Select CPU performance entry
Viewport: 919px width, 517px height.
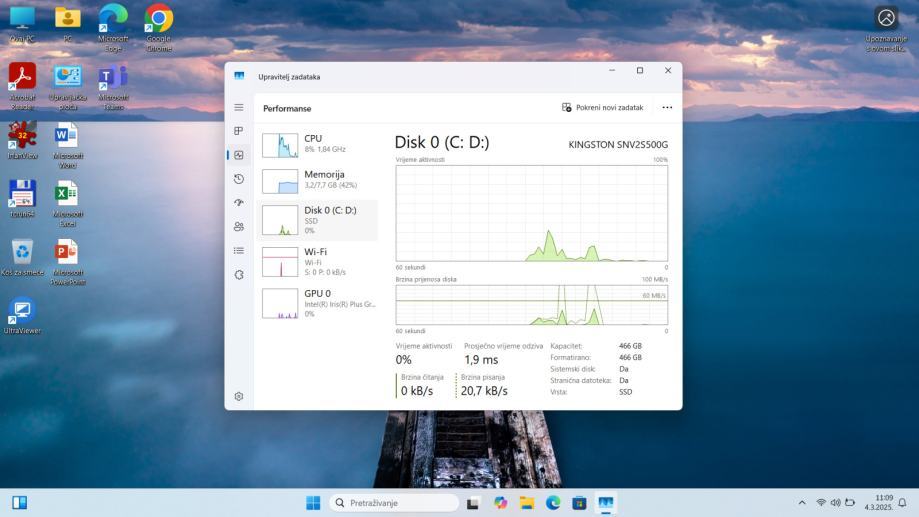click(x=317, y=145)
